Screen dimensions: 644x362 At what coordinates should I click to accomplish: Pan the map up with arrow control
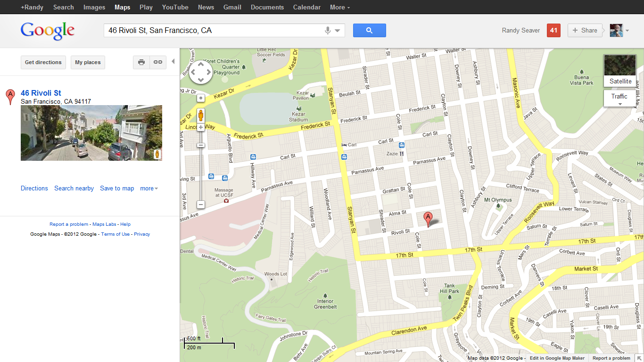tap(201, 65)
